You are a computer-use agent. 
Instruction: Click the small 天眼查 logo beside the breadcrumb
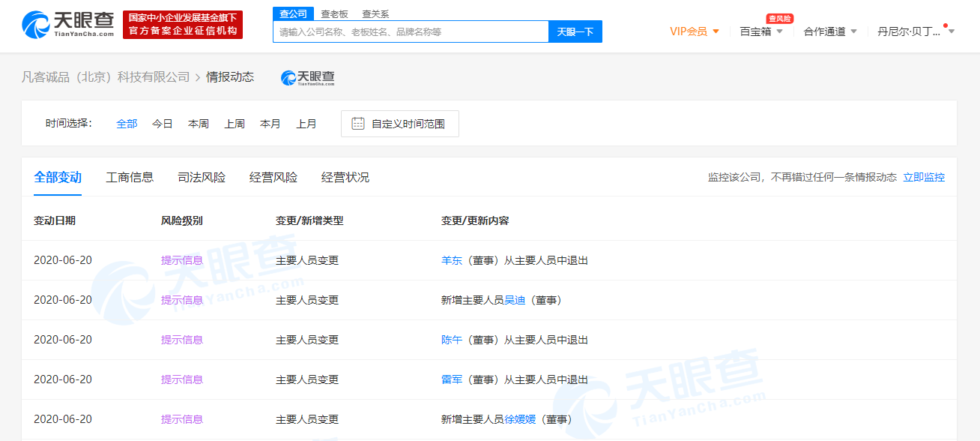pyautogui.click(x=308, y=77)
